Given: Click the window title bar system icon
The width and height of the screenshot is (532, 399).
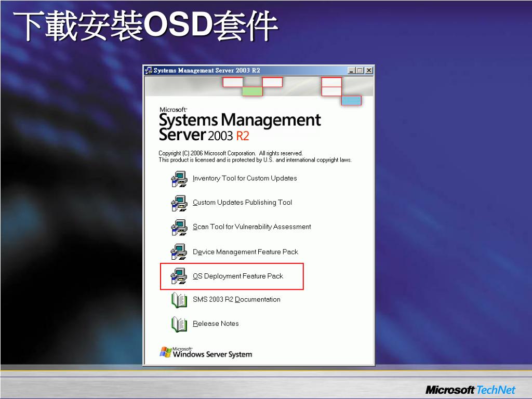Looking at the screenshot, I should (149, 70).
